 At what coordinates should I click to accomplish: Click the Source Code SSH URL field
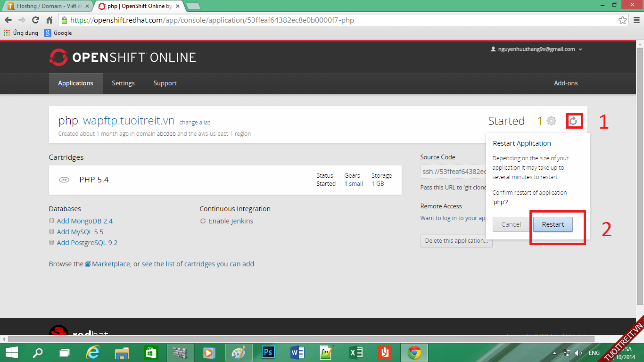454,172
